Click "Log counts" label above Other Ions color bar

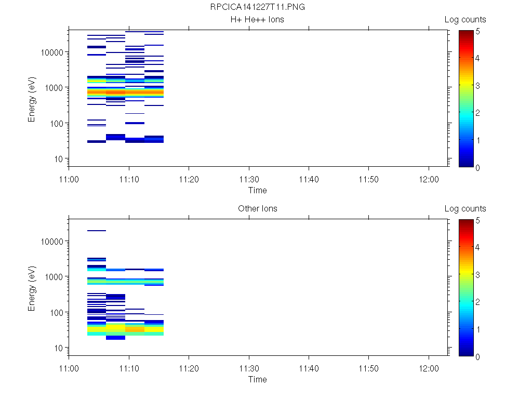[x=465, y=209]
